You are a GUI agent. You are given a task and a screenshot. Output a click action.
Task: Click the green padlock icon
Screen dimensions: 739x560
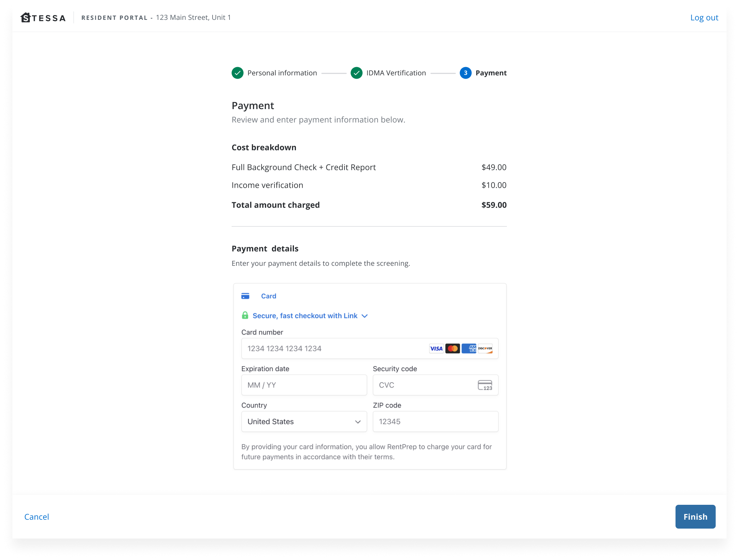click(245, 316)
